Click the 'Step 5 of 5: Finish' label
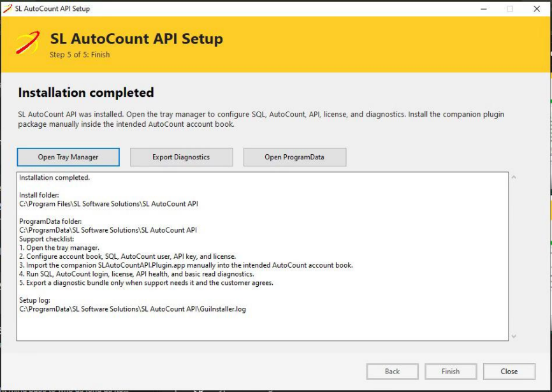Viewport: 552px width, 392px height. click(80, 55)
